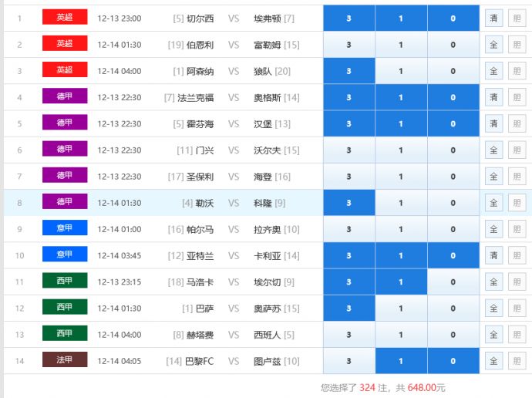The height and width of the screenshot is (398, 532).
Task: Click the brown 法甲 badge for 巴黎FC match
Action: 65,360
